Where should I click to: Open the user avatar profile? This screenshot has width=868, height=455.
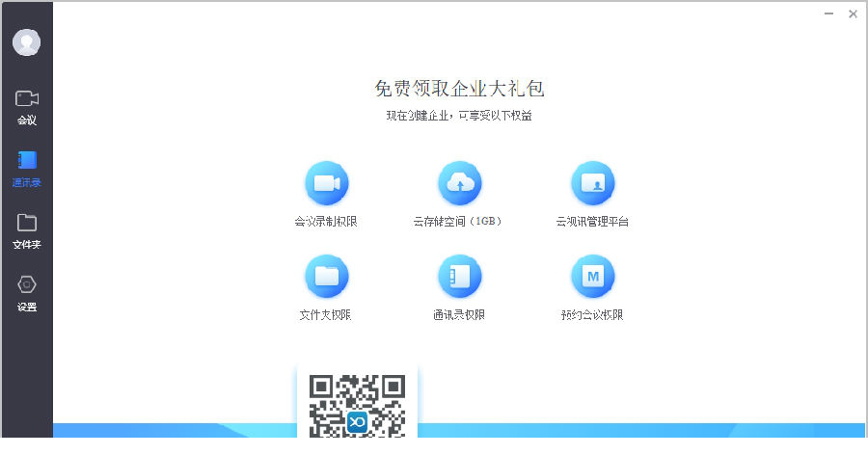point(27,42)
